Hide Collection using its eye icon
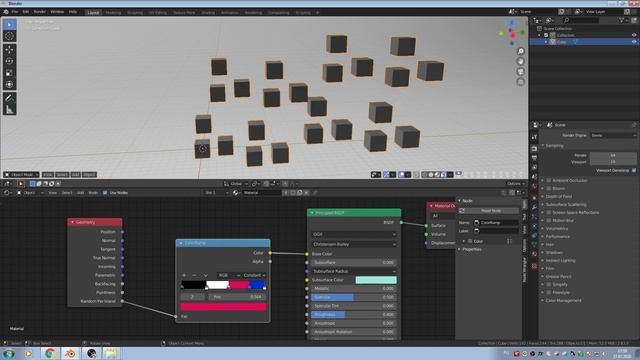Screen dimensions: 640x360 click(634, 35)
